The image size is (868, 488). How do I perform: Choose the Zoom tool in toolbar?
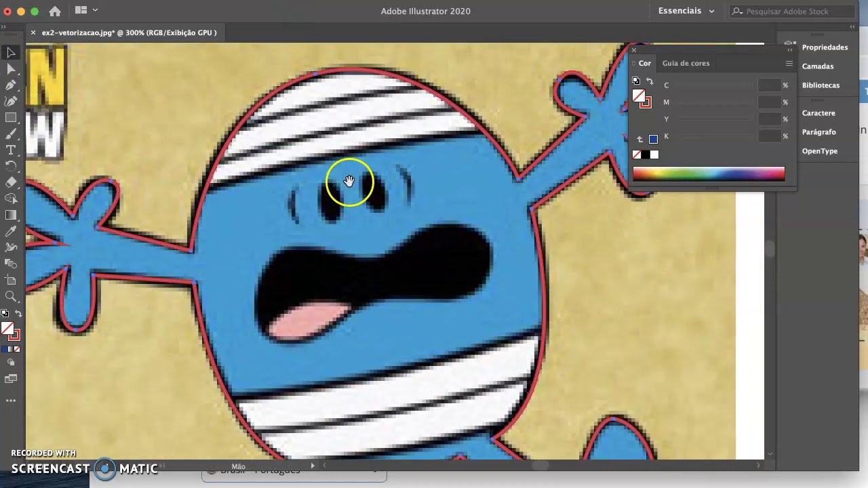tap(11, 297)
